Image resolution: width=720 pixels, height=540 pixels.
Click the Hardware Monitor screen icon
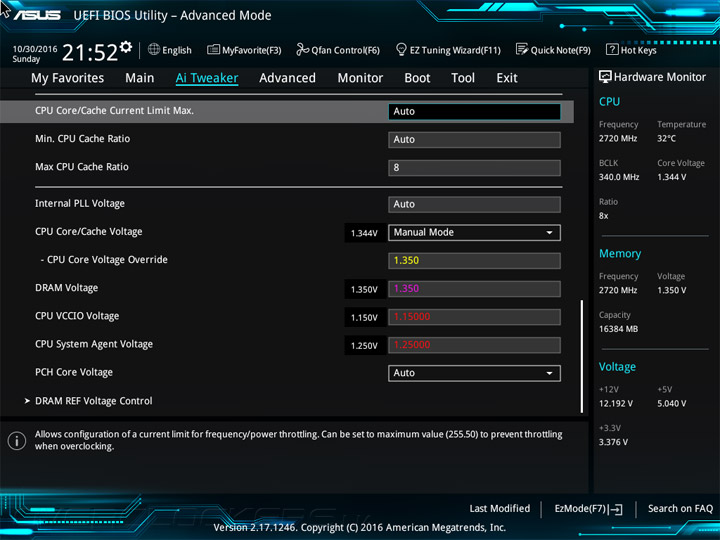point(605,77)
